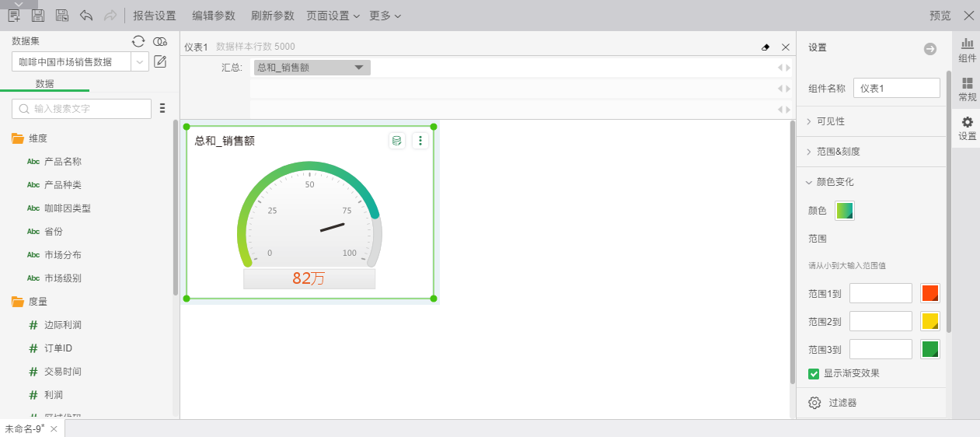This screenshot has height=437, width=980.
Task: Switch to the 设置 side tab
Action: pyautogui.click(x=967, y=128)
